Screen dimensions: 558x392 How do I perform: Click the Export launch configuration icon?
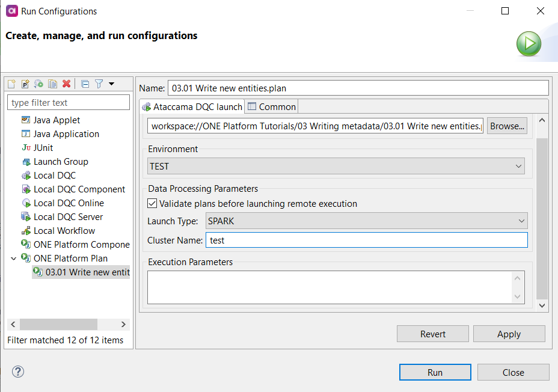coord(38,84)
